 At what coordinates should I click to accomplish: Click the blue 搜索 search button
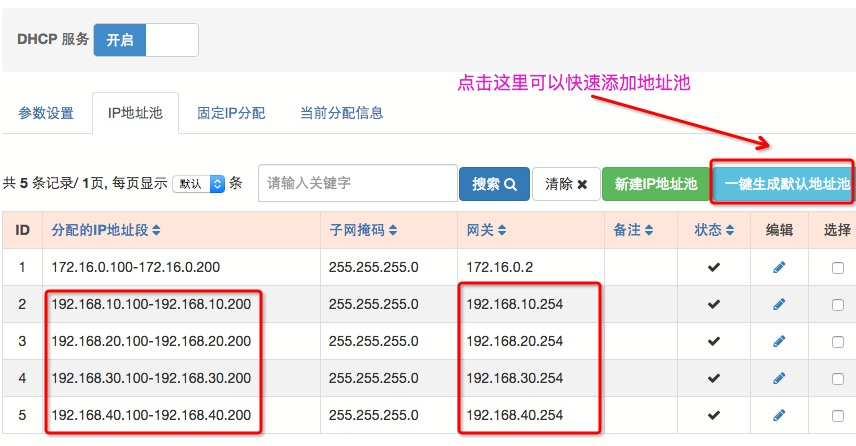point(494,184)
